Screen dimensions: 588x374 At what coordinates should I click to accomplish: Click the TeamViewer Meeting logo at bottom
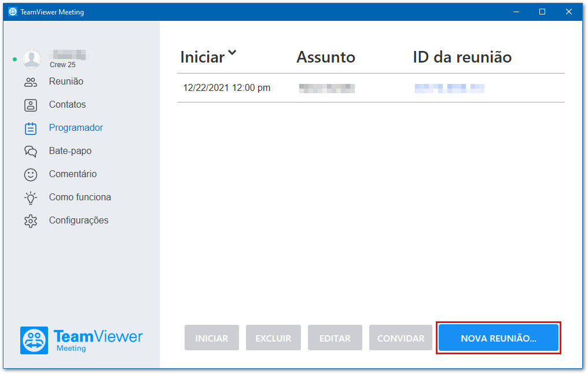82,340
